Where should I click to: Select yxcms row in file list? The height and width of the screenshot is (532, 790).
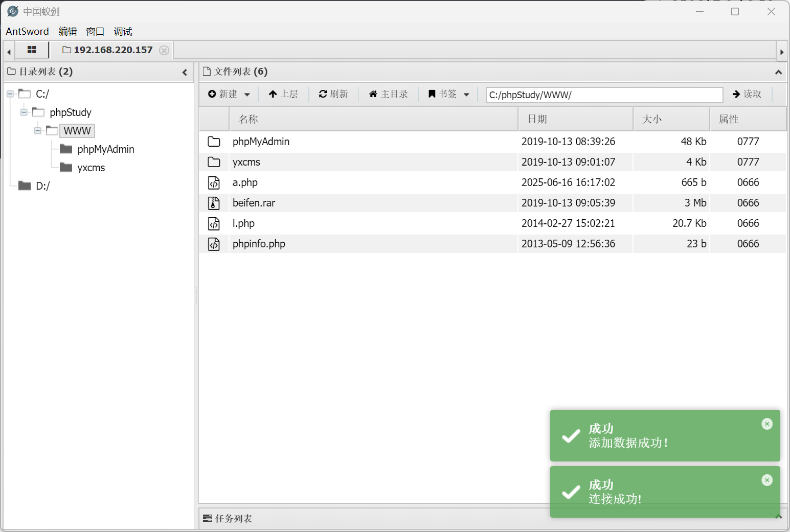click(492, 162)
